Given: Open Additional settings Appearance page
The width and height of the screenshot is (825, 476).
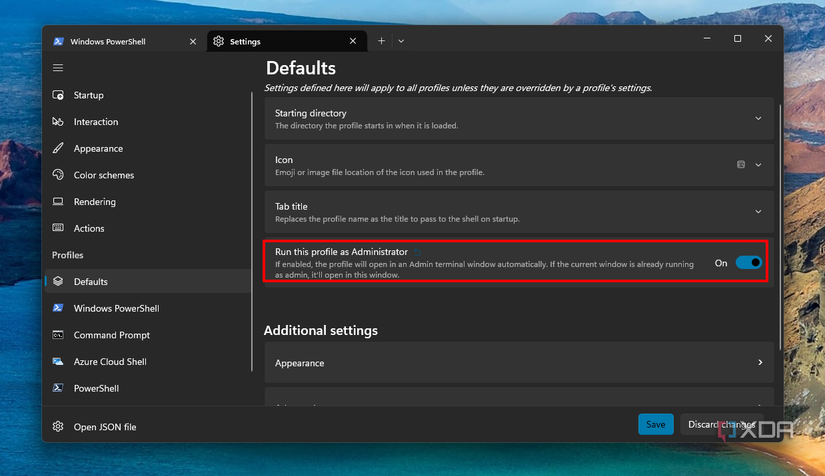Looking at the screenshot, I should coord(519,363).
